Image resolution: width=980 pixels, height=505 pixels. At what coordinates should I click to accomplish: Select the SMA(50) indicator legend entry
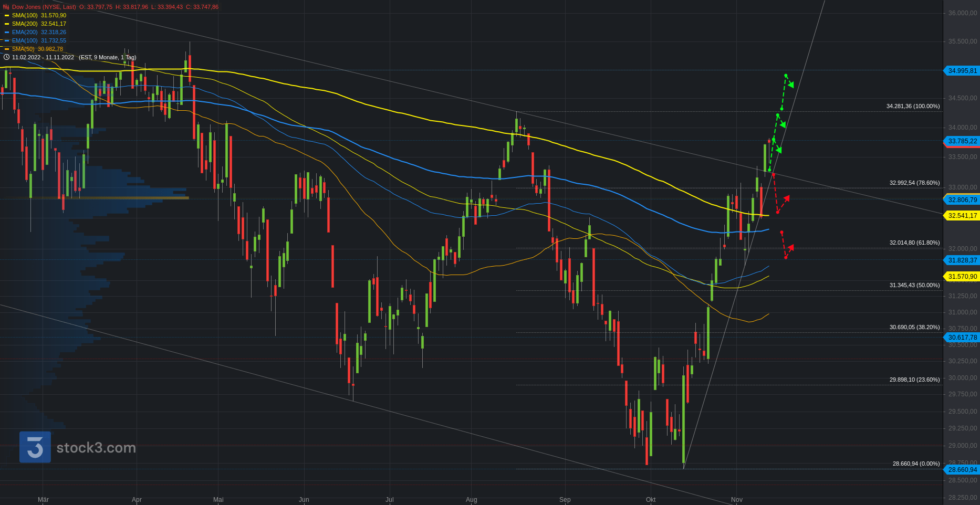coord(37,49)
